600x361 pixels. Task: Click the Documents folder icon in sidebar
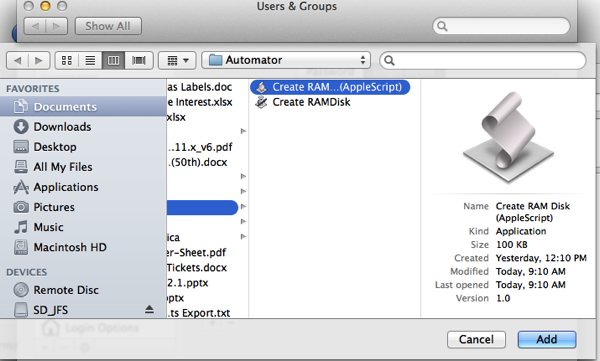tap(21, 106)
